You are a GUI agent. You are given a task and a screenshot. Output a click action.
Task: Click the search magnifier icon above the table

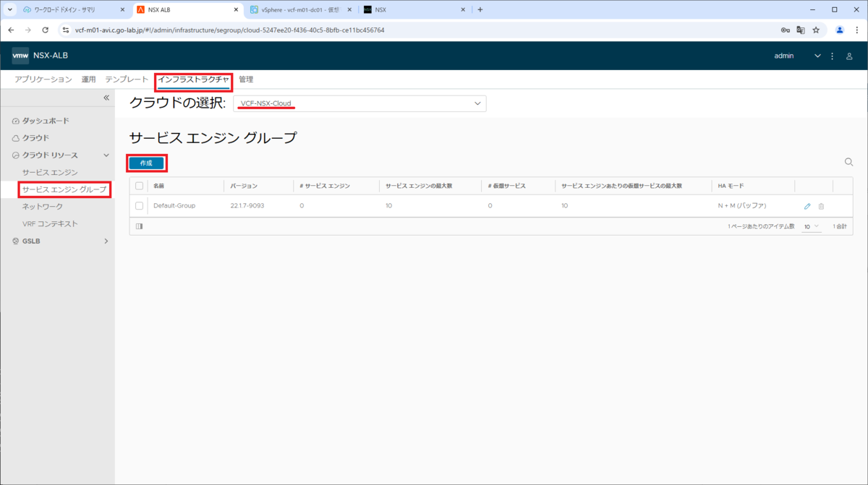click(x=849, y=163)
